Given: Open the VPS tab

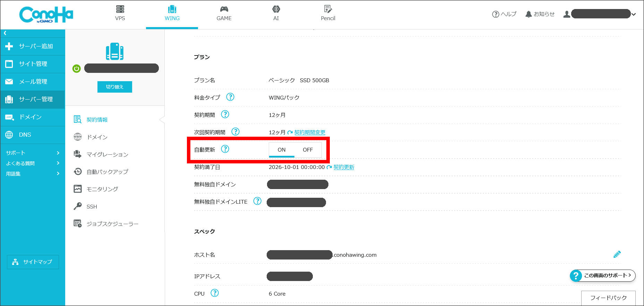Looking at the screenshot, I should (x=120, y=14).
